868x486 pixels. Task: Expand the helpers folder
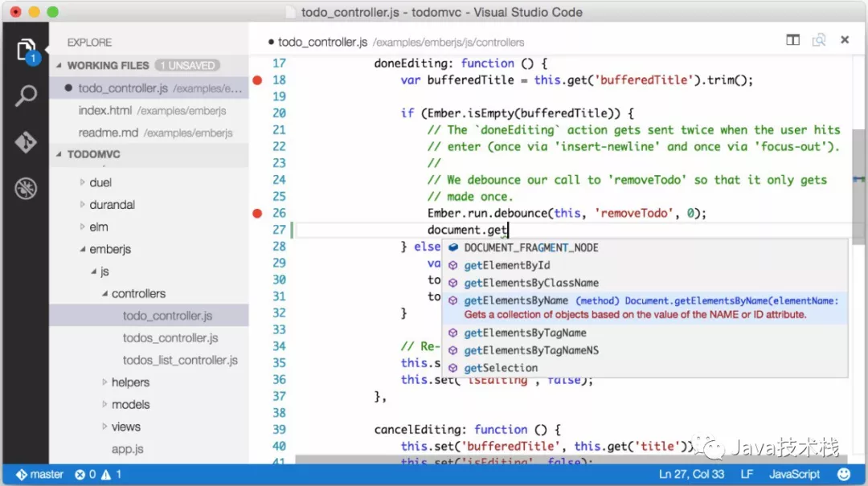tap(104, 382)
